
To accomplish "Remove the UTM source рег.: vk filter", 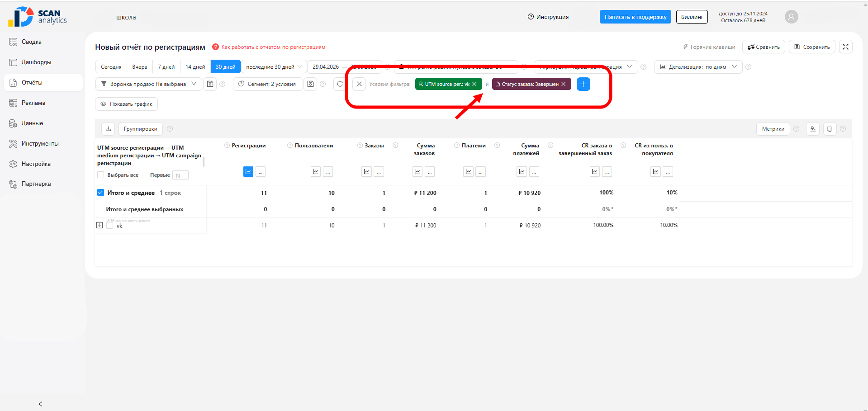I will [474, 84].
